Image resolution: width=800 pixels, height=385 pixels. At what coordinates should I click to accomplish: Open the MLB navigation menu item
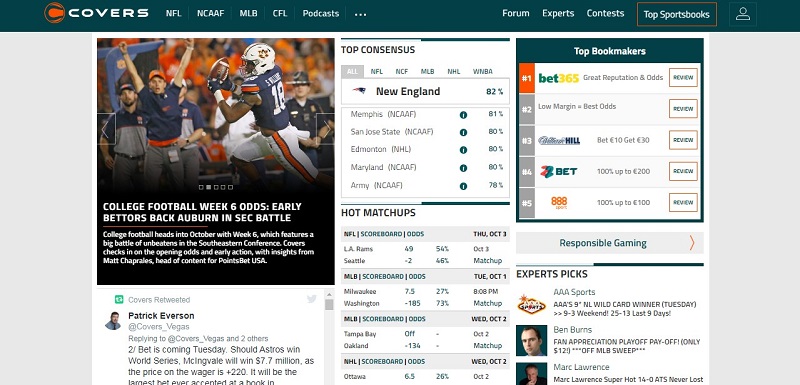(x=248, y=13)
